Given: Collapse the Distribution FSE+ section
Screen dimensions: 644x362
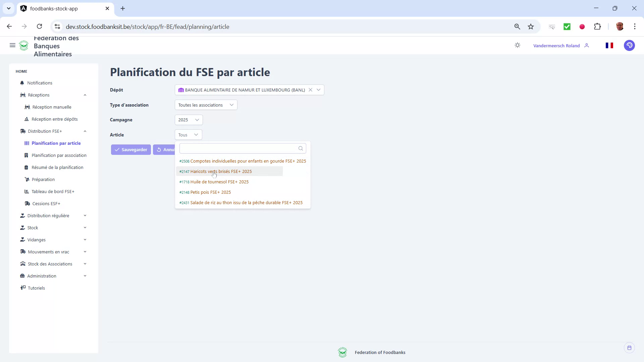Looking at the screenshot, I should [85, 131].
